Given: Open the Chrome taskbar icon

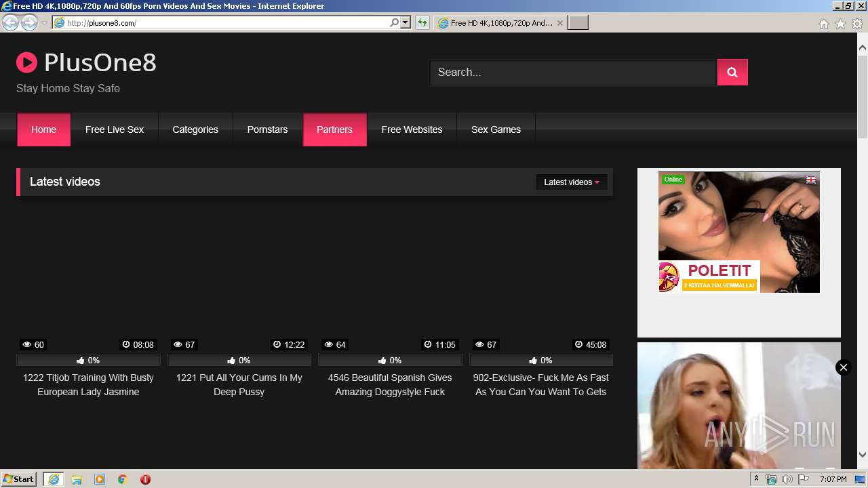Looking at the screenshot, I should click(123, 479).
